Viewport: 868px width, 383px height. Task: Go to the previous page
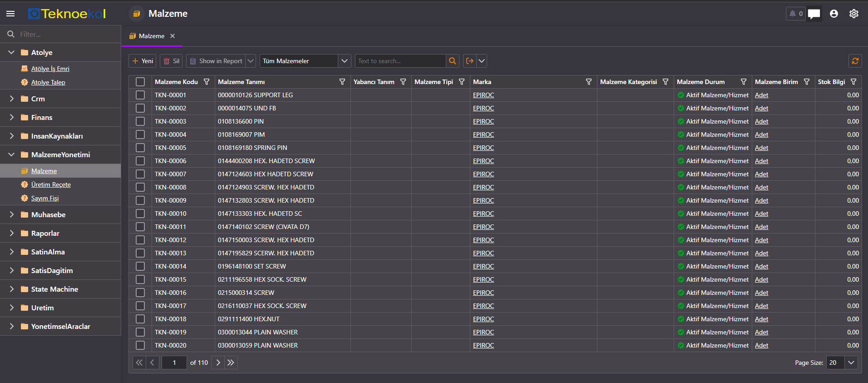coord(152,363)
